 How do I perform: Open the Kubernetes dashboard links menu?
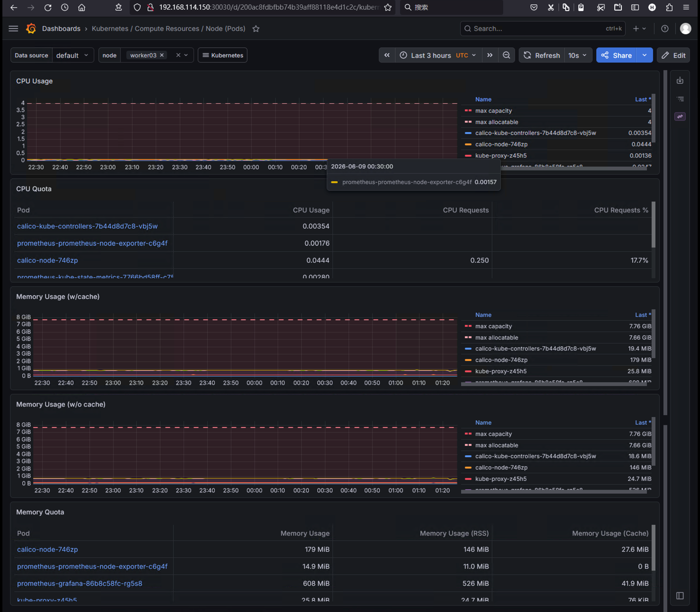pos(222,55)
